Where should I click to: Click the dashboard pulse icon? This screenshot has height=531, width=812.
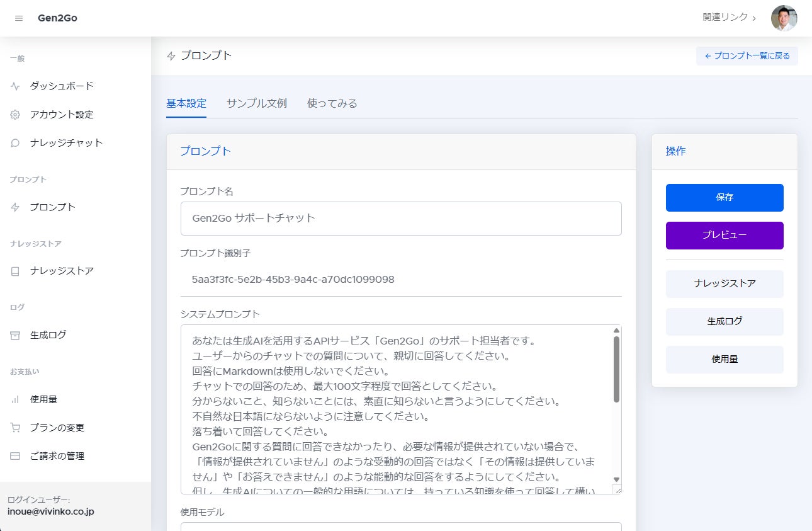15,86
